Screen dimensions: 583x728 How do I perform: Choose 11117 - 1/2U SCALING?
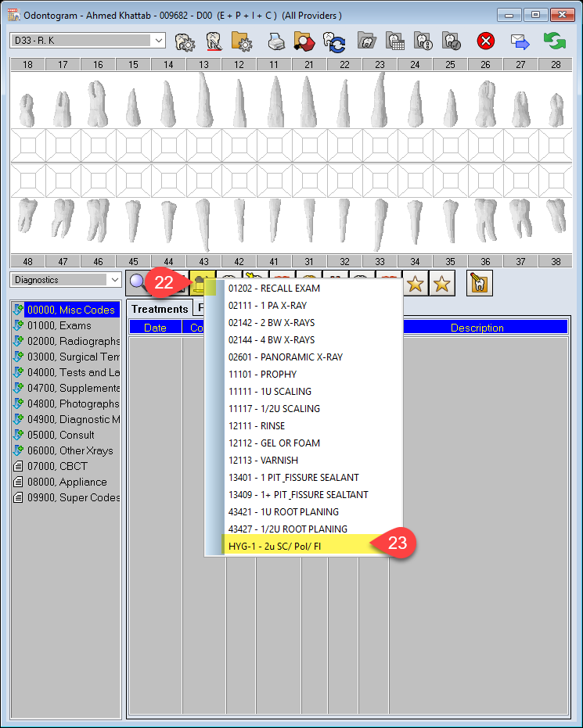coord(303,408)
